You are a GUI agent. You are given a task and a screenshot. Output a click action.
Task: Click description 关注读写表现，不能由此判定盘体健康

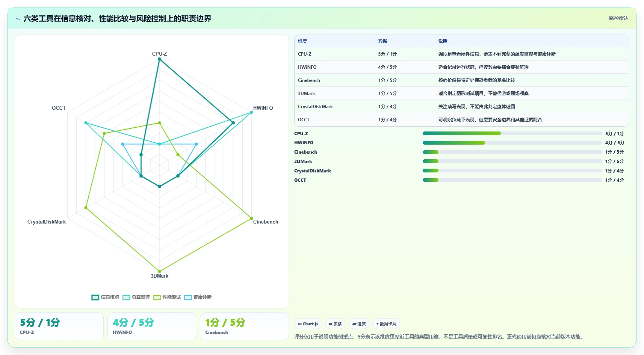(476, 106)
